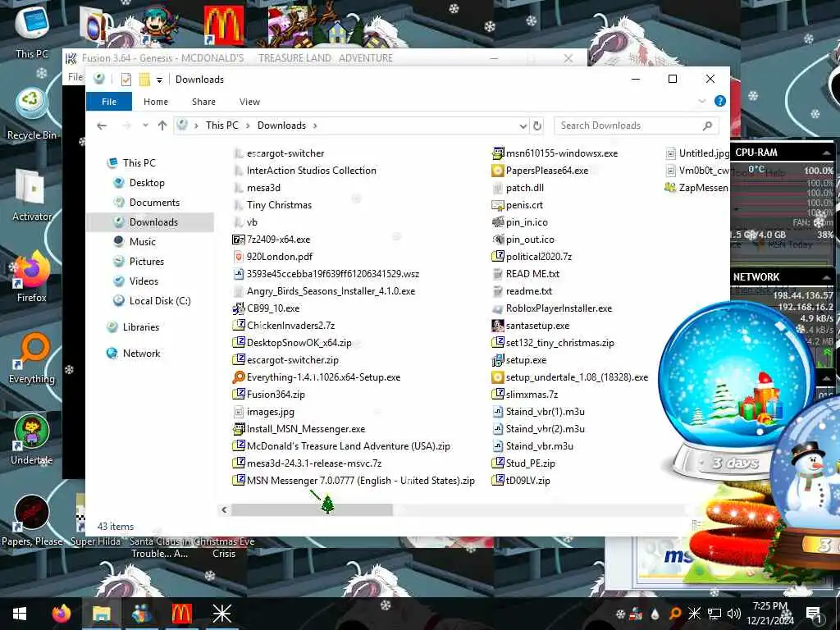Click the Back navigation arrow
This screenshot has width=840, height=630.
[102, 126]
